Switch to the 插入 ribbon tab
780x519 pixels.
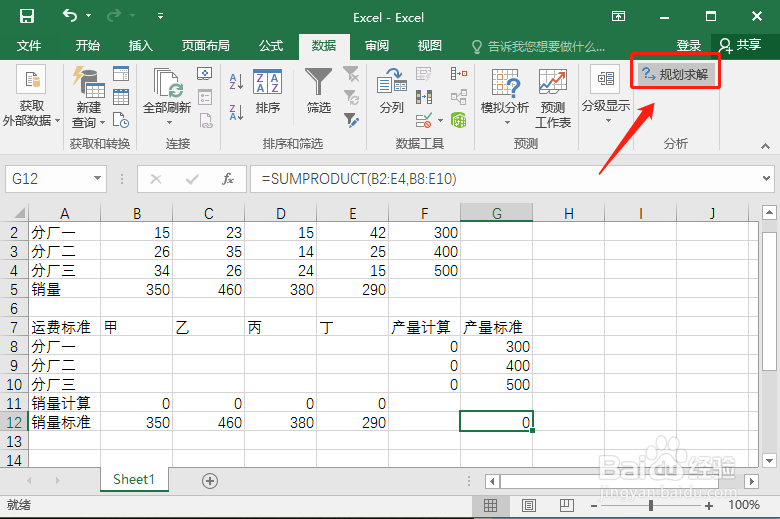point(141,46)
